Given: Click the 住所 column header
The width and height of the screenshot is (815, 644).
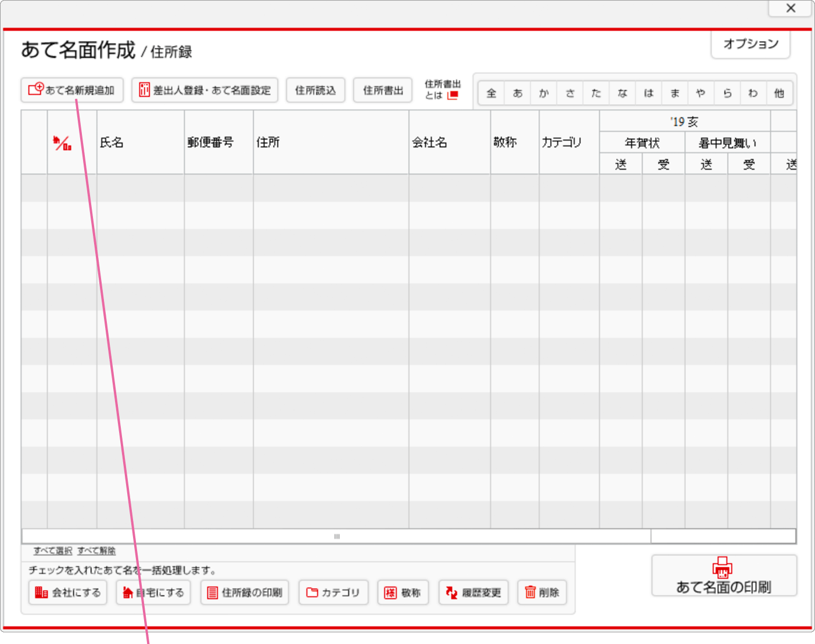Looking at the screenshot, I should [x=331, y=142].
